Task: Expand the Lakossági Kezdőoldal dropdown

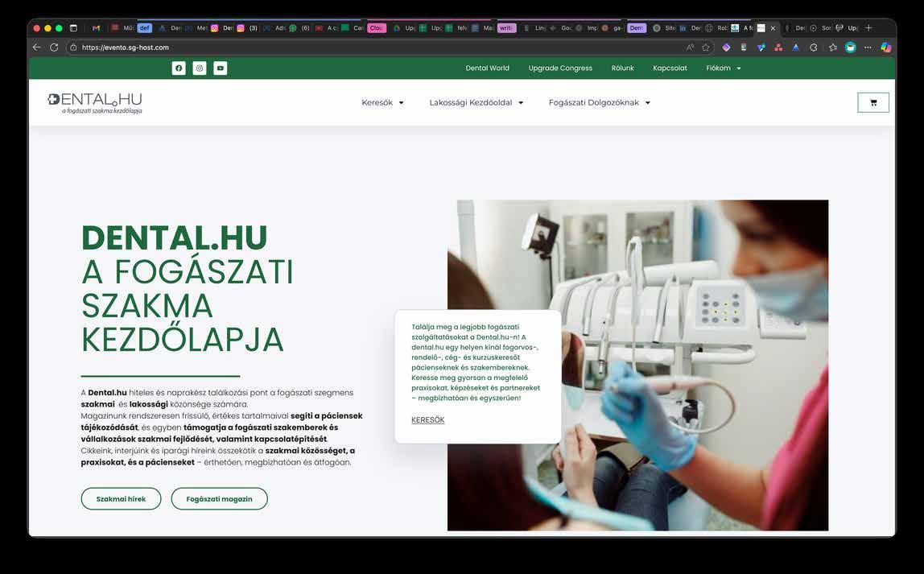Action: 476,102
